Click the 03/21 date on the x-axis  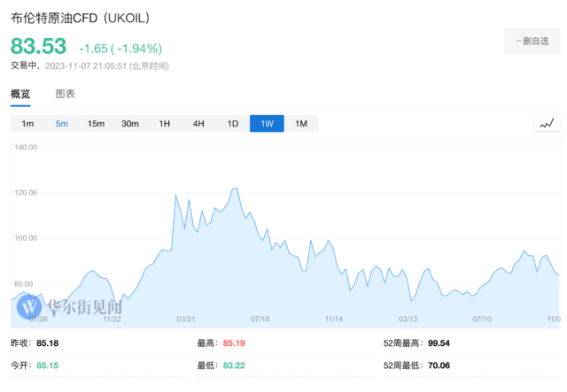(x=186, y=318)
